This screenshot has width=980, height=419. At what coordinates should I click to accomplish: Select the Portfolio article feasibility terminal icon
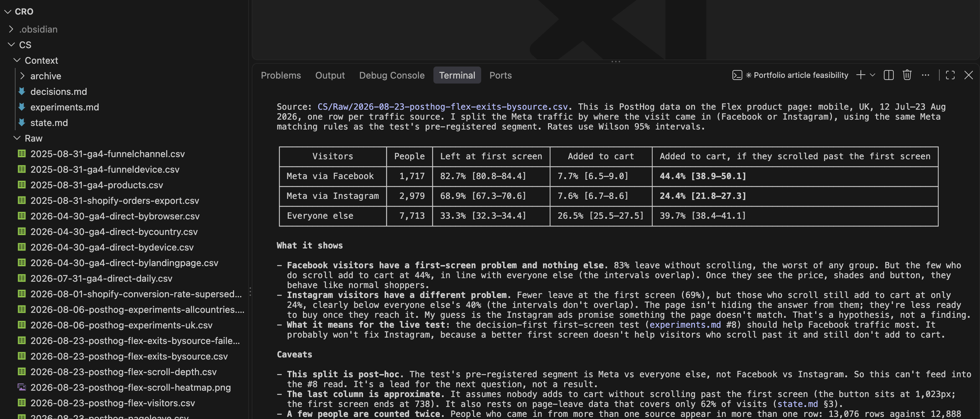(x=737, y=75)
